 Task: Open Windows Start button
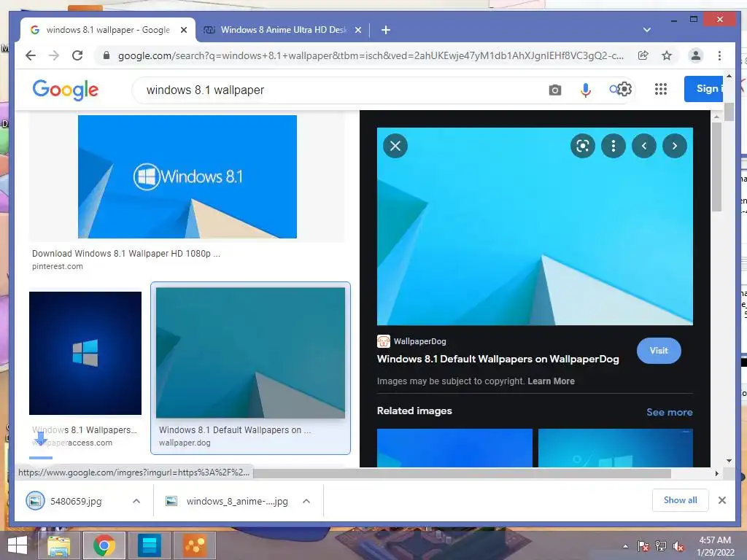(18, 545)
